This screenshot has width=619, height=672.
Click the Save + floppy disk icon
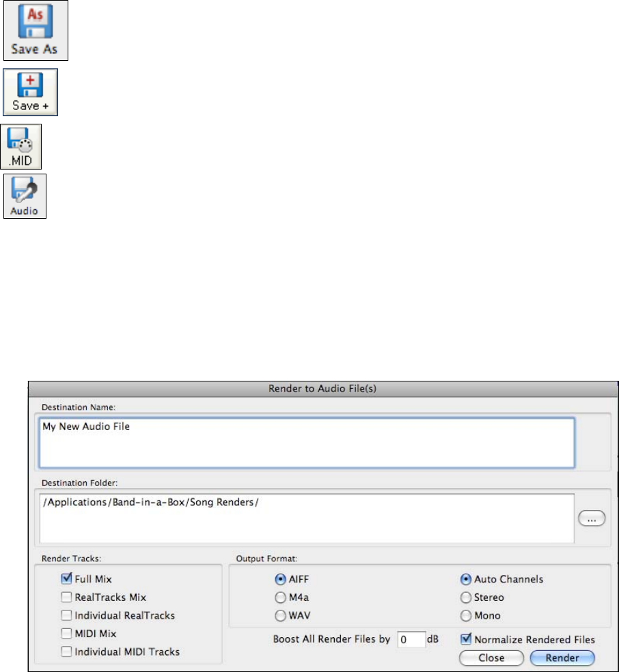[x=31, y=92]
